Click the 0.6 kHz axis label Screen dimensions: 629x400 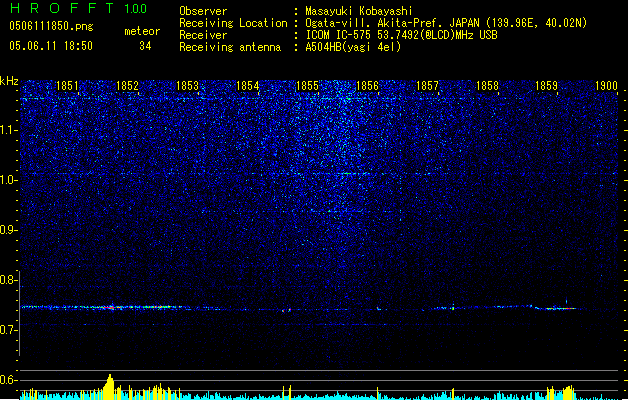(9, 380)
